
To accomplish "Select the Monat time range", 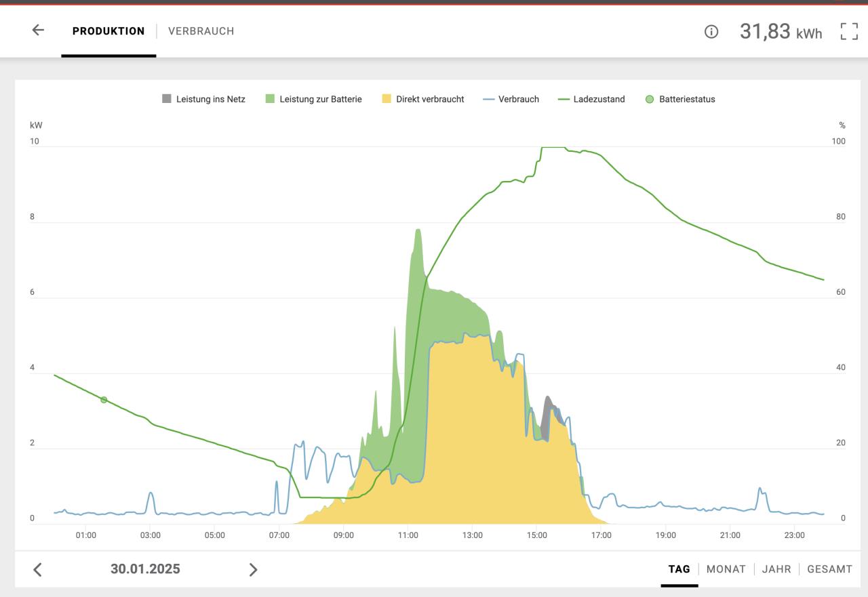I will click(x=726, y=569).
